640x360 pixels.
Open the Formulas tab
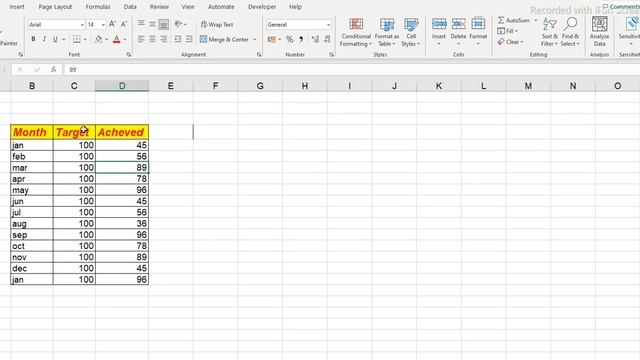pos(98,7)
